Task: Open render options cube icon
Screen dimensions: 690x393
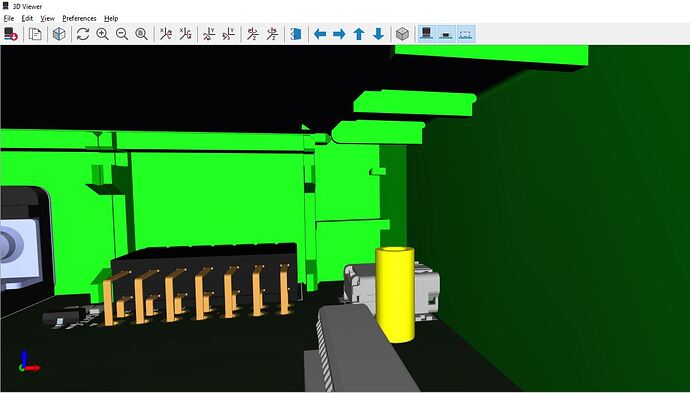Action: (59, 34)
